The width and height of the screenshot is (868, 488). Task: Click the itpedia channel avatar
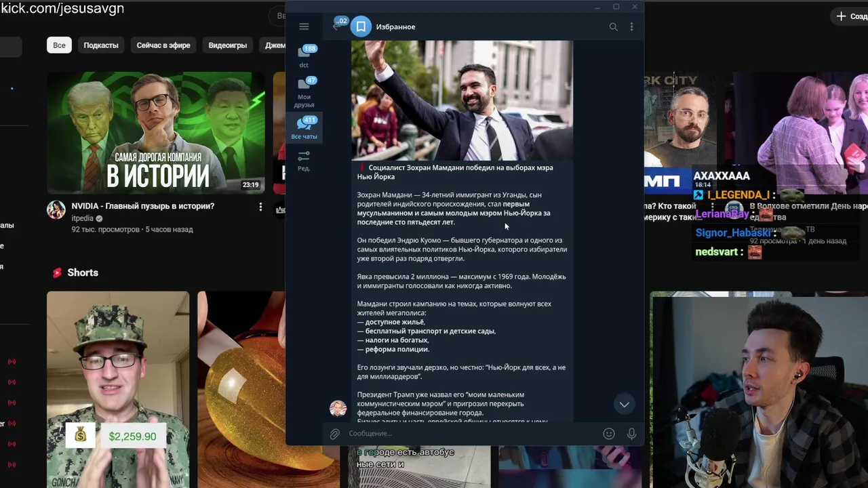(x=56, y=209)
